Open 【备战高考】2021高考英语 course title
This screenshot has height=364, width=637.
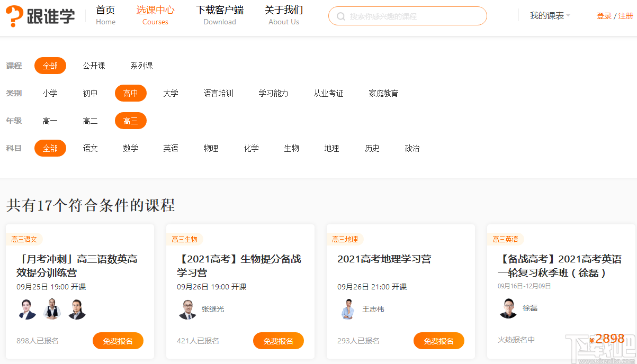(x=560, y=266)
